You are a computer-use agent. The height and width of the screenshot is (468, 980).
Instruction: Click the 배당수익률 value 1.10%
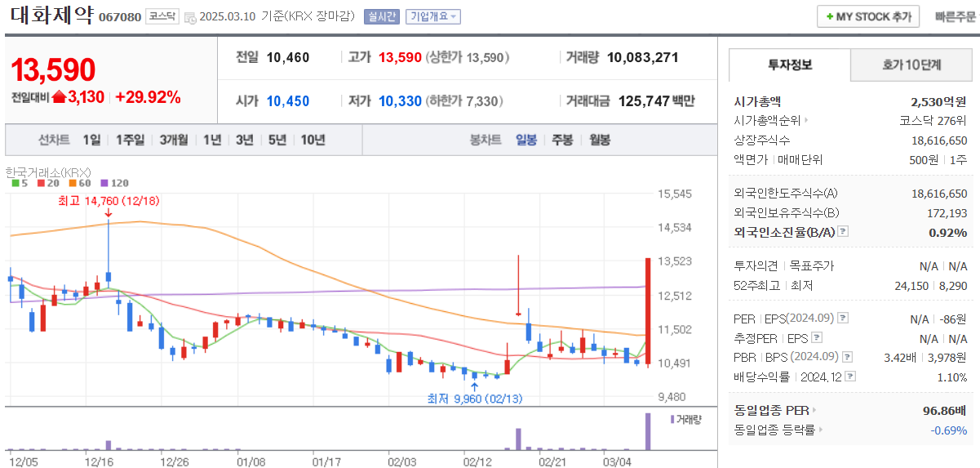click(952, 377)
